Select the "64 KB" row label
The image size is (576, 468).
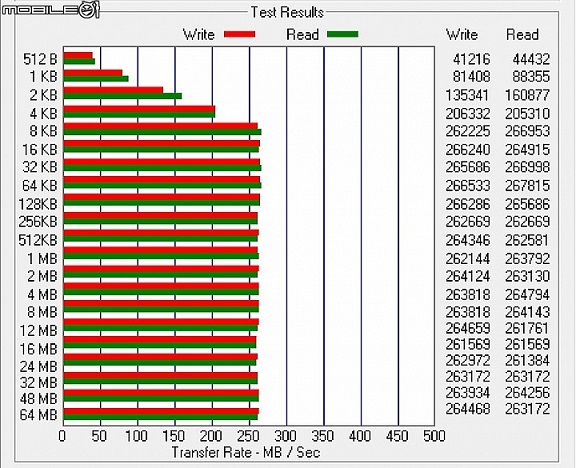click(40, 186)
